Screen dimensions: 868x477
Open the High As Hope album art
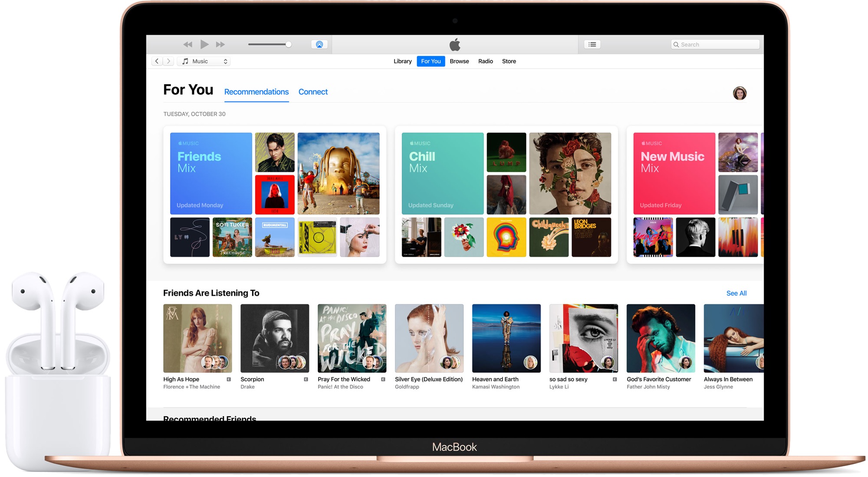coord(197,338)
